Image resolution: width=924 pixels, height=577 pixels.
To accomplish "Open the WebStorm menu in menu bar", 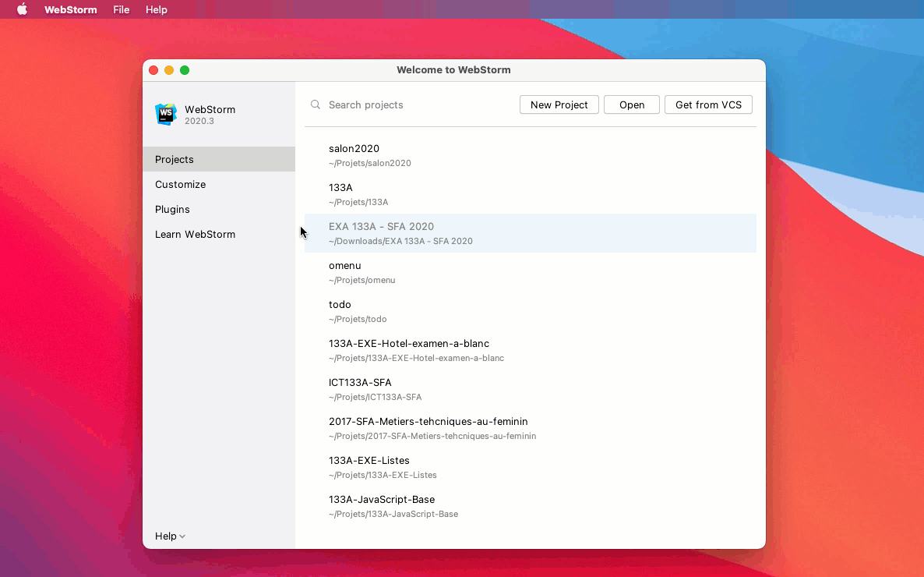I will (x=71, y=9).
